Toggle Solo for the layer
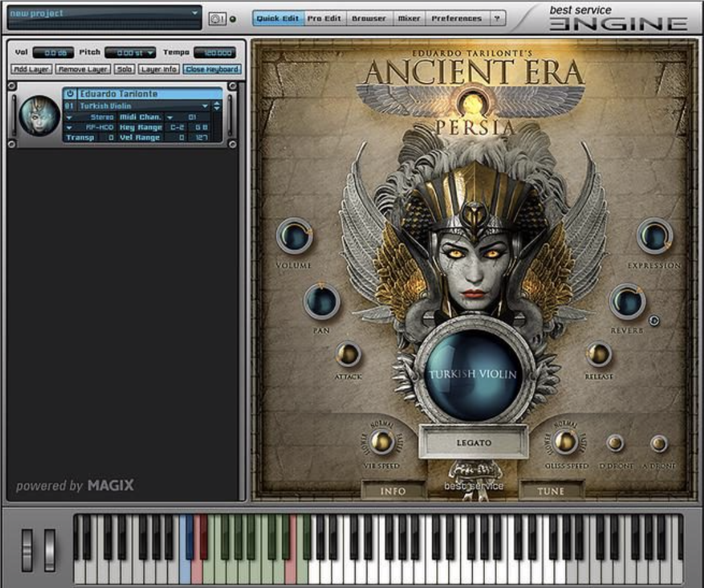Viewport: 704px width, 588px height. (124, 69)
